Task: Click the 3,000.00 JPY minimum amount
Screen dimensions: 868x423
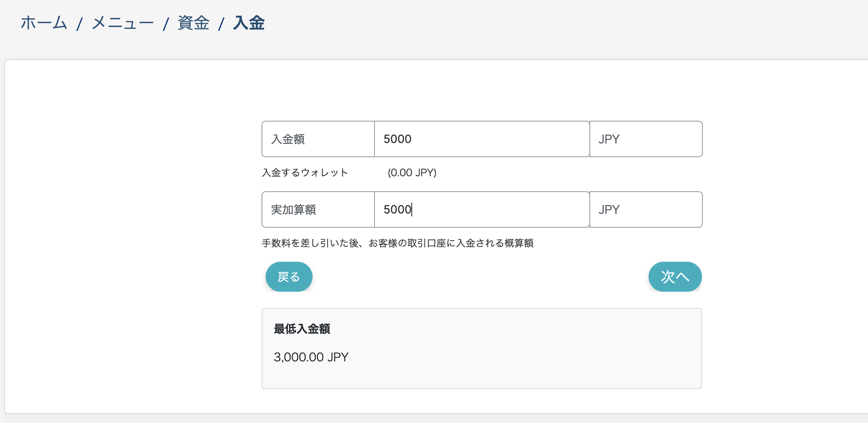Action: pyautogui.click(x=311, y=357)
